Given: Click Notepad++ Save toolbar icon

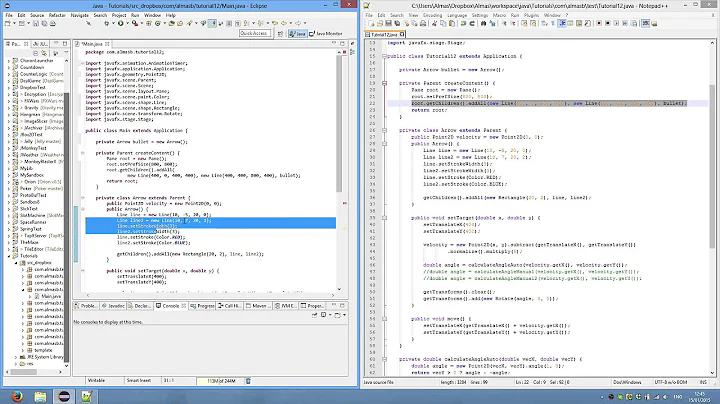Looking at the screenshot, I should pos(388,23).
